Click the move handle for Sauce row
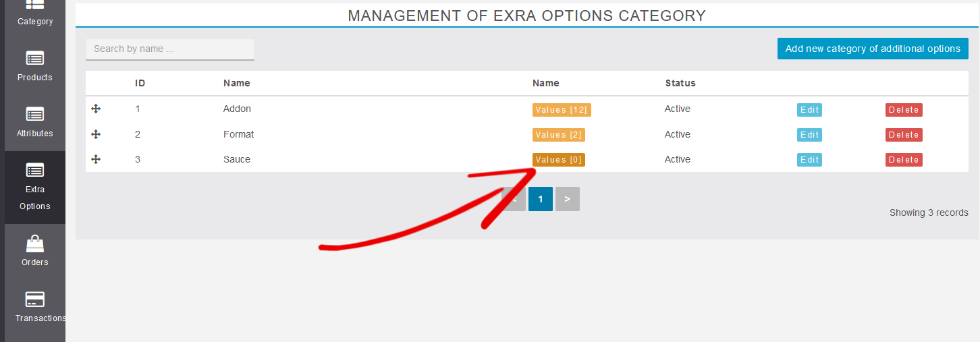980x342 pixels. coord(96,159)
